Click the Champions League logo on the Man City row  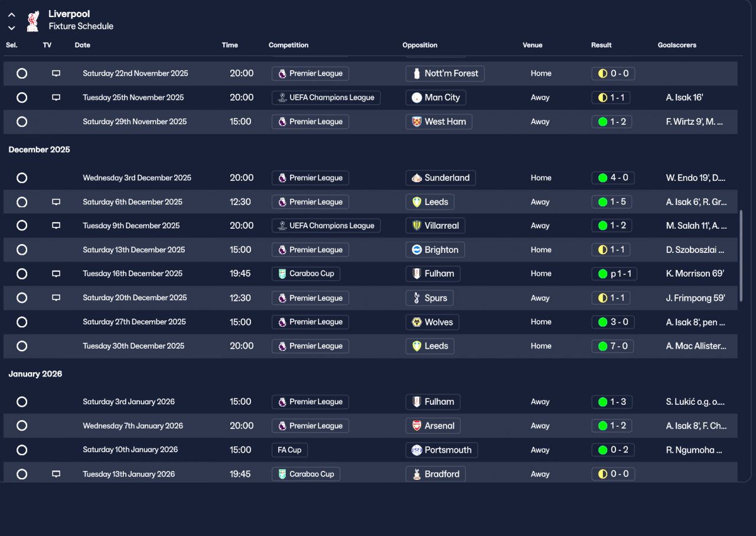click(282, 98)
